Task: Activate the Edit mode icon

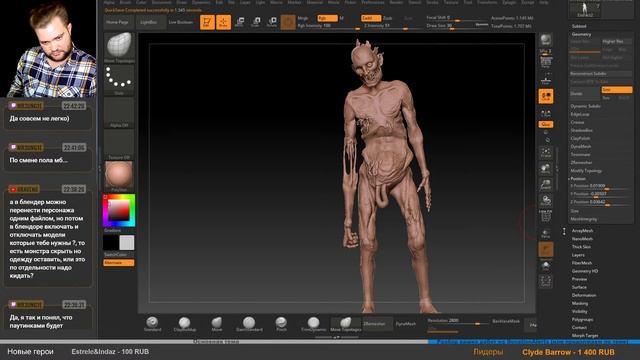Action: click(207, 22)
